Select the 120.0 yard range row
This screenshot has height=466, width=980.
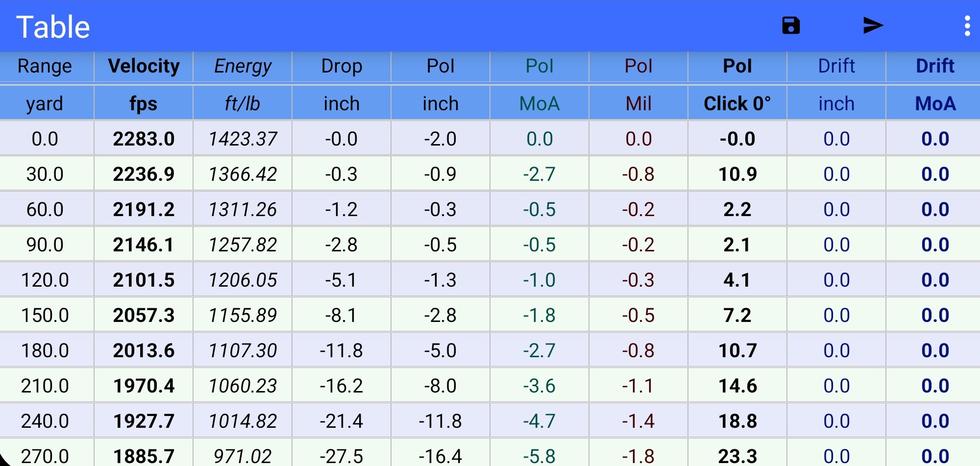point(45,280)
